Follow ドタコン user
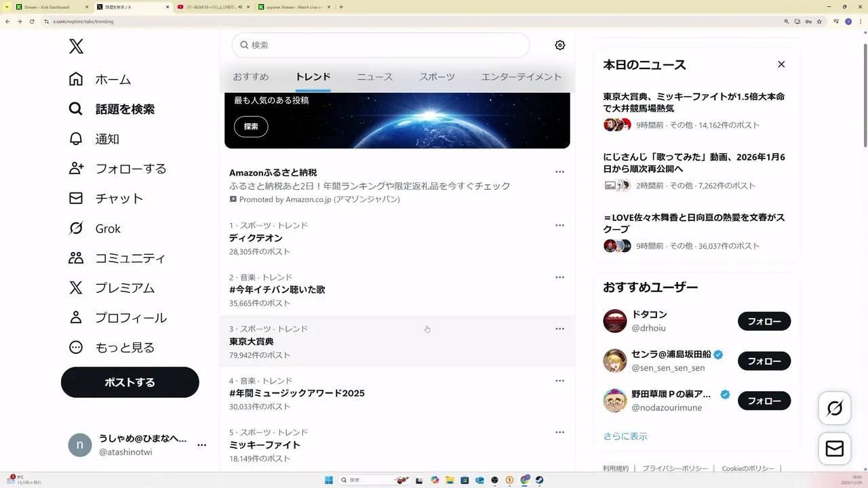The image size is (868, 488). point(764,321)
